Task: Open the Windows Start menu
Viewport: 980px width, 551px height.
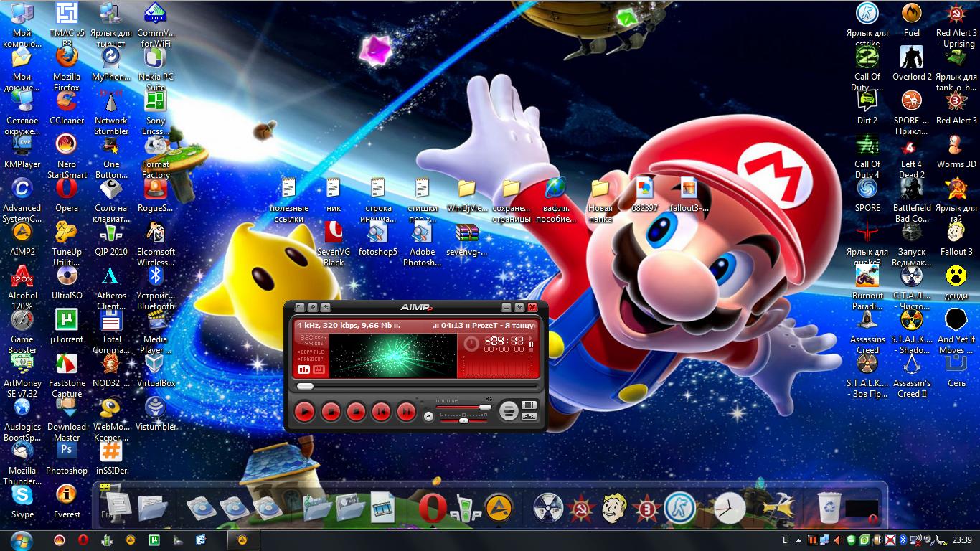Action: click(x=21, y=540)
